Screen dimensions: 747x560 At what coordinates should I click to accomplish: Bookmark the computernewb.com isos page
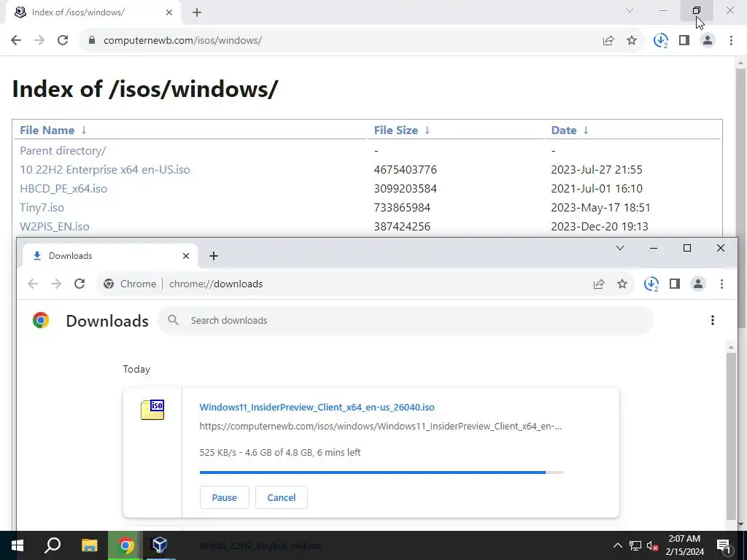(x=632, y=41)
